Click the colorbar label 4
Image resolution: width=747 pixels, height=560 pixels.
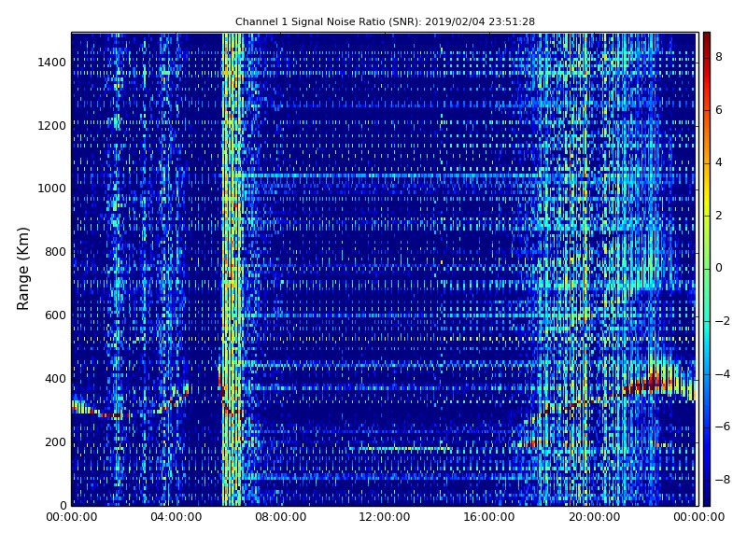click(x=719, y=162)
